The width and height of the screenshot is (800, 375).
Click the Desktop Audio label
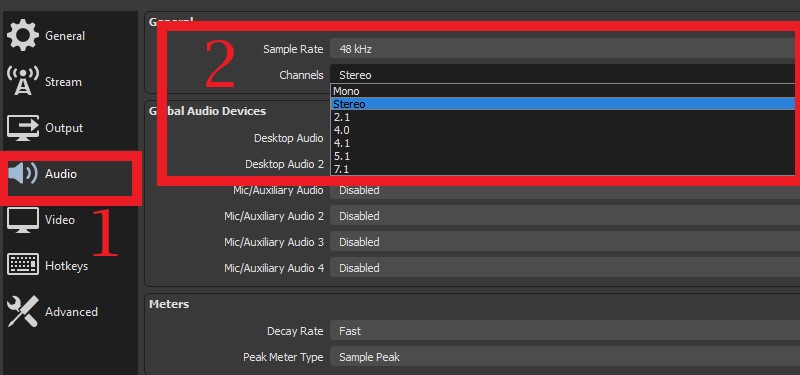click(x=288, y=138)
